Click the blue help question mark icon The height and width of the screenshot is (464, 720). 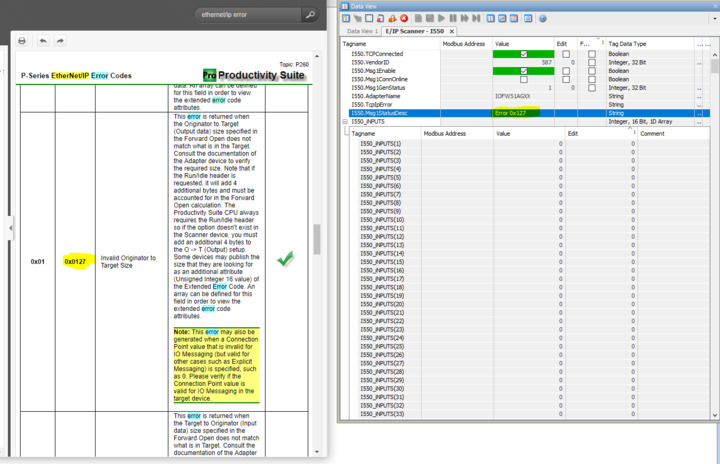pos(542,18)
